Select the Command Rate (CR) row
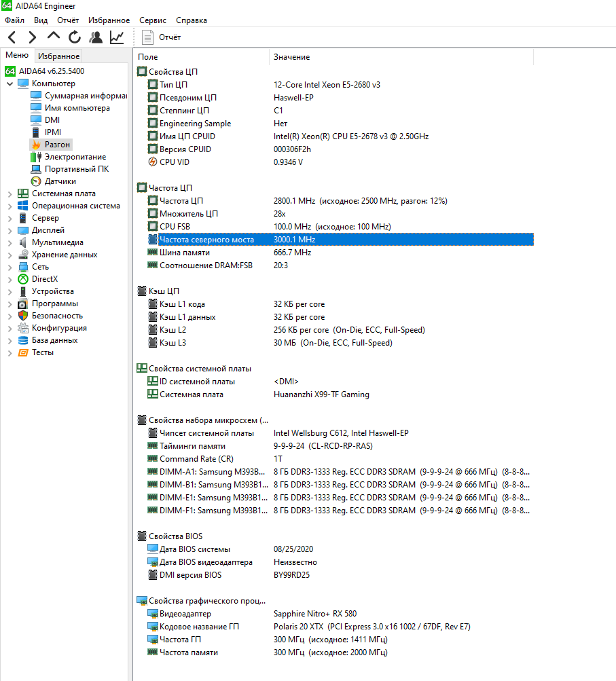 click(x=340, y=458)
